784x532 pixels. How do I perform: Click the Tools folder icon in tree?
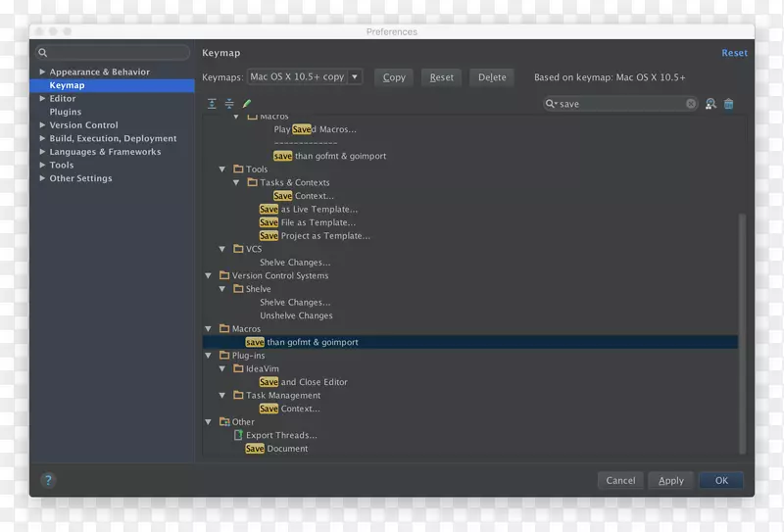point(238,169)
